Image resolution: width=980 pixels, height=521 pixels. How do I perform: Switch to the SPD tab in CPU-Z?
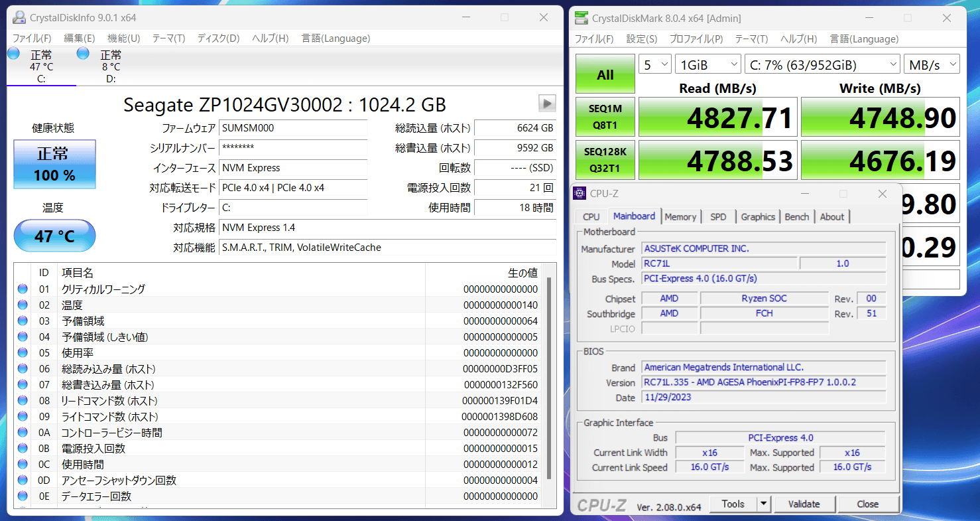[x=718, y=216]
